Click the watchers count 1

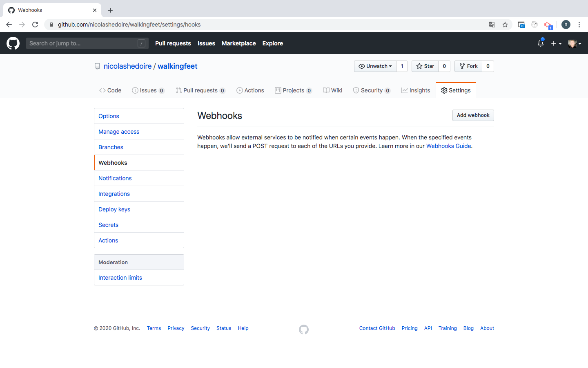(402, 66)
